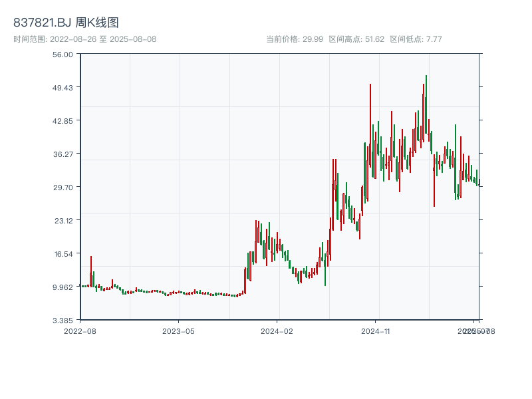532x399 pixels.
Task: Click the last candle at the chart's right edge
Action: click(479, 182)
